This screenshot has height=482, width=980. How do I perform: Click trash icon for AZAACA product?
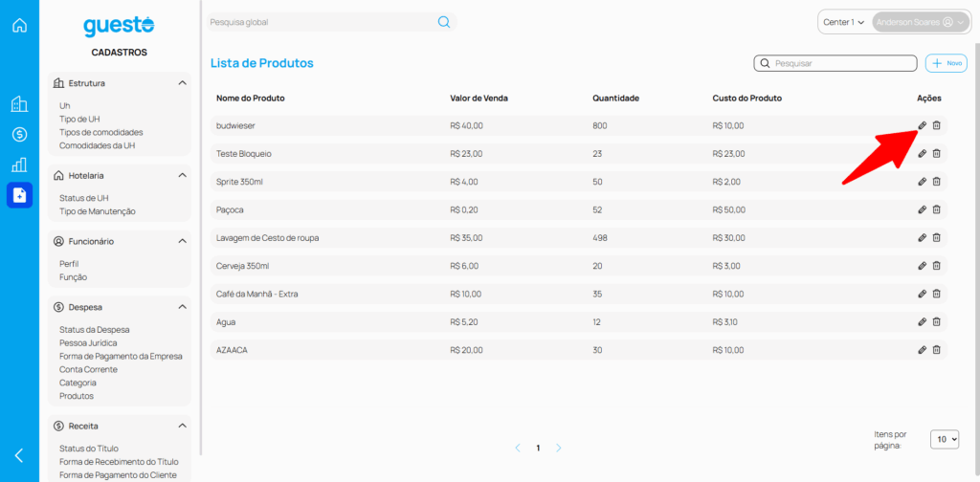tap(937, 350)
